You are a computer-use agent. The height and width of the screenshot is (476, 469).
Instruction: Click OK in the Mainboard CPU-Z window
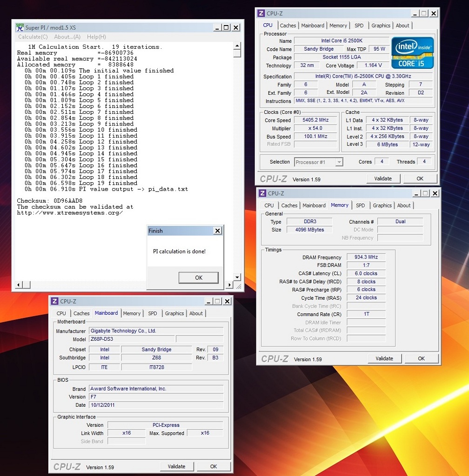pyautogui.click(x=214, y=466)
